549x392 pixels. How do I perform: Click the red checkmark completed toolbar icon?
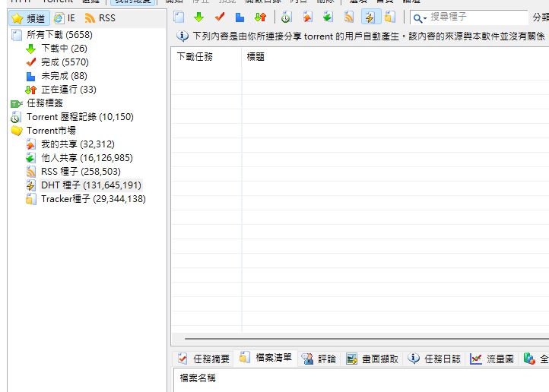point(220,17)
